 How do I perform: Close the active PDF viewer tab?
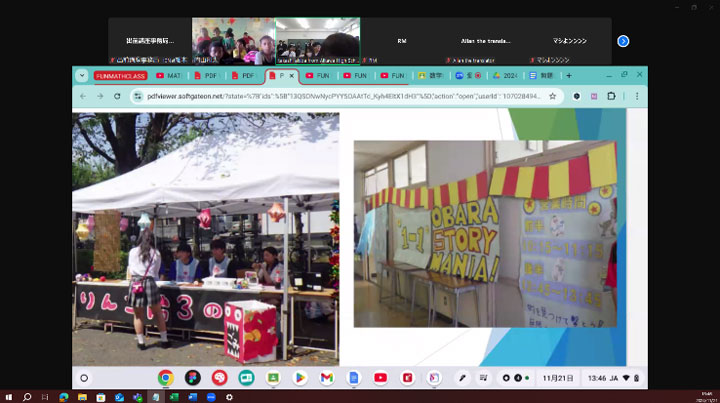tap(291, 76)
